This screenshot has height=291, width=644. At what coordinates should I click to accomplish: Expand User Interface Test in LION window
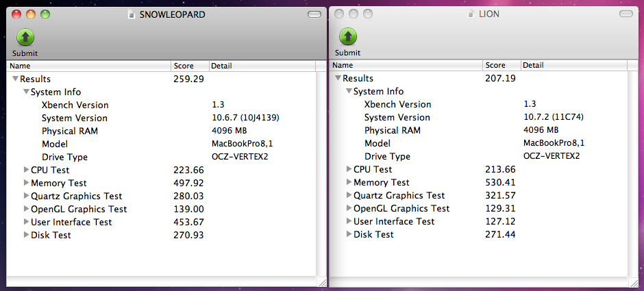click(x=349, y=220)
